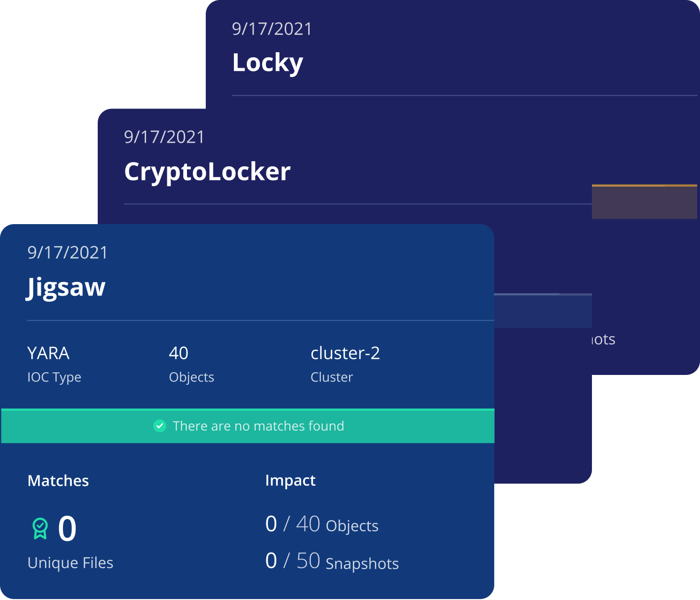
Task: Click the Unique Files label
Action: 70,563
